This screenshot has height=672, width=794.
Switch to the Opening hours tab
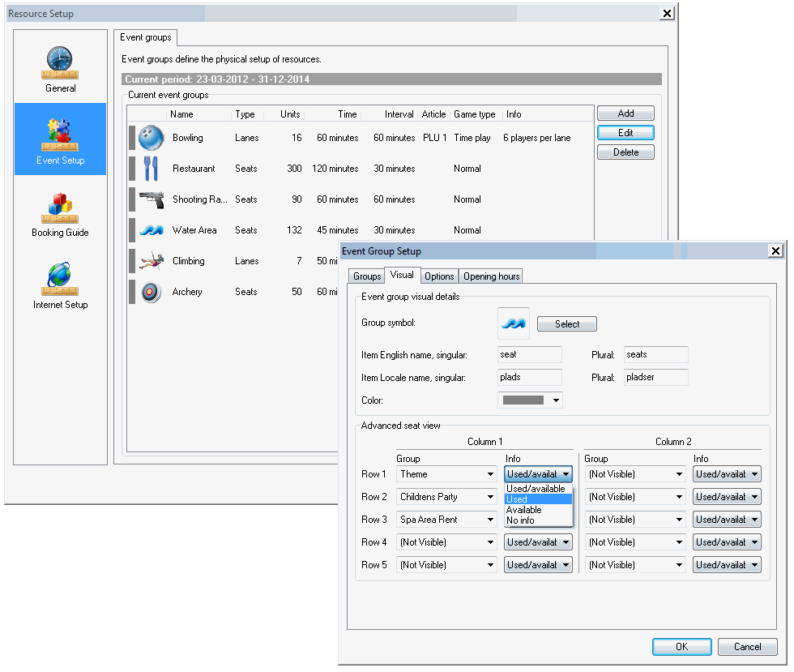(491, 276)
